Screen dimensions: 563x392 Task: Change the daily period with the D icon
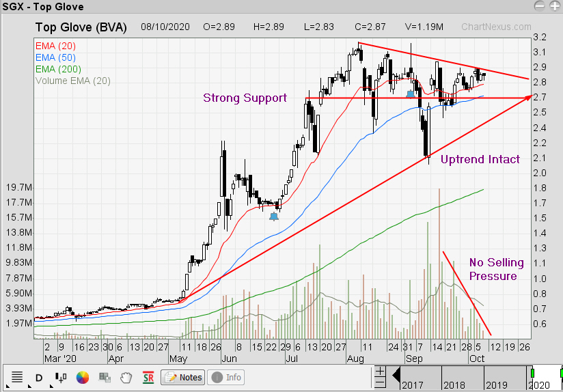click(39, 378)
